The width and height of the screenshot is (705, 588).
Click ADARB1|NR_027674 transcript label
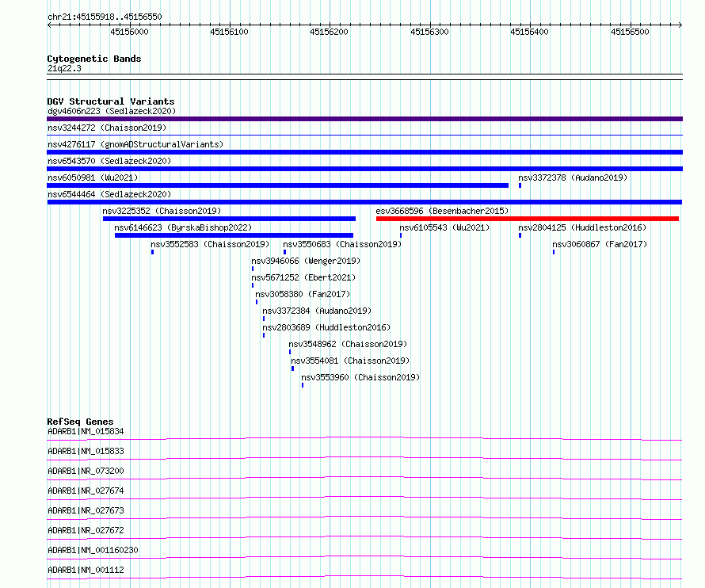point(86,491)
